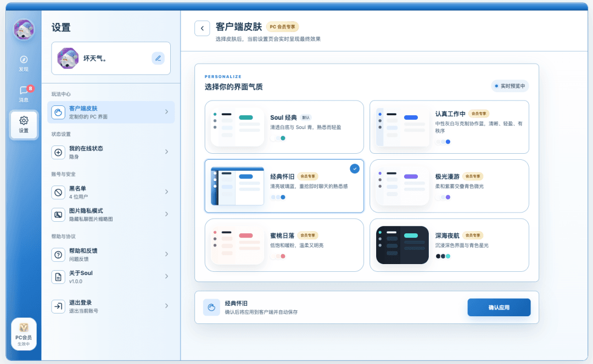The height and width of the screenshot is (364, 593).
Task: Select the 认真工作中 skin card
Action: click(449, 127)
